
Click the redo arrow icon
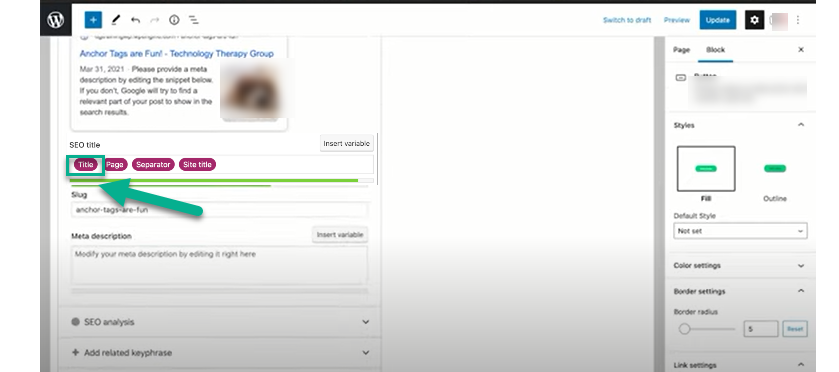155,20
